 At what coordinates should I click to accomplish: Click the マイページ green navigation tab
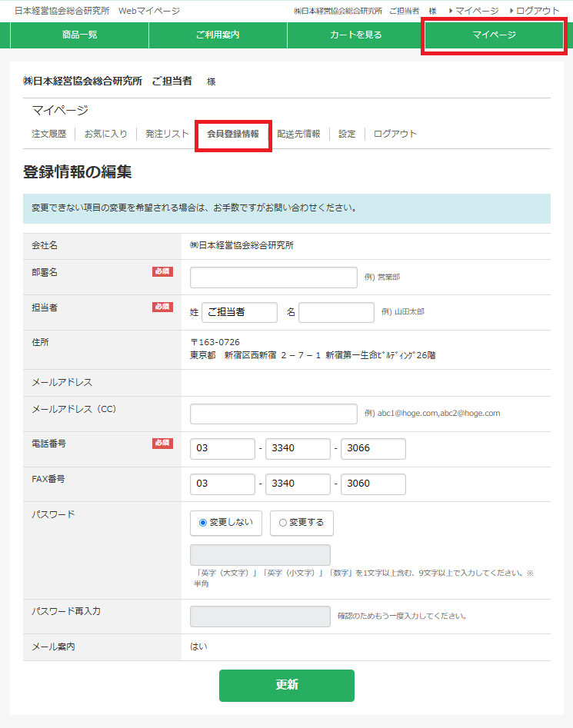pyautogui.click(x=494, y=35)
